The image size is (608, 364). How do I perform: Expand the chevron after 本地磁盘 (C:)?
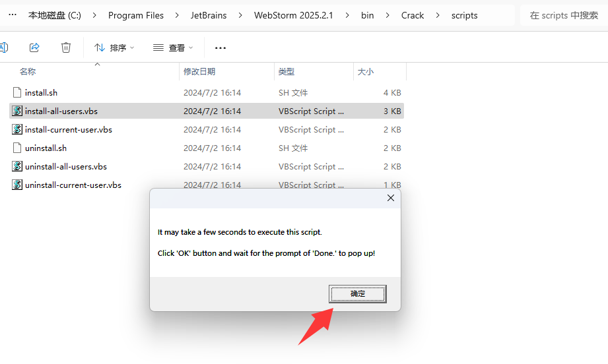click(94, 15)
